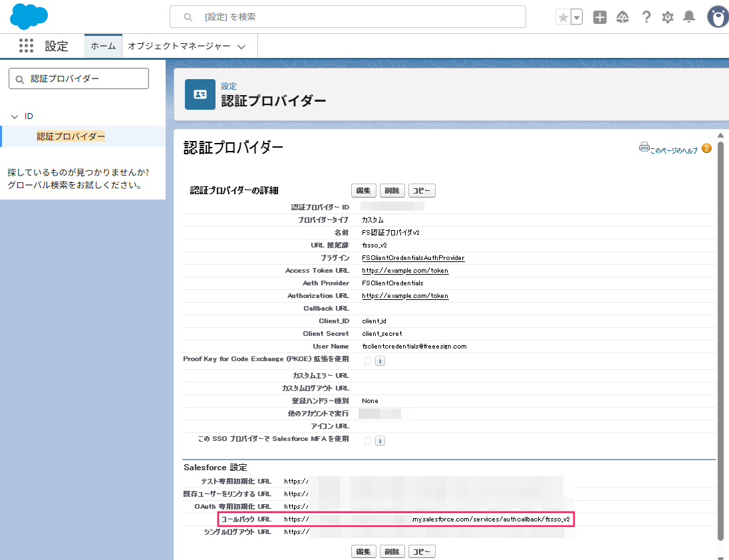Open the このページのヘルプ link

click(x=673, y=150)
